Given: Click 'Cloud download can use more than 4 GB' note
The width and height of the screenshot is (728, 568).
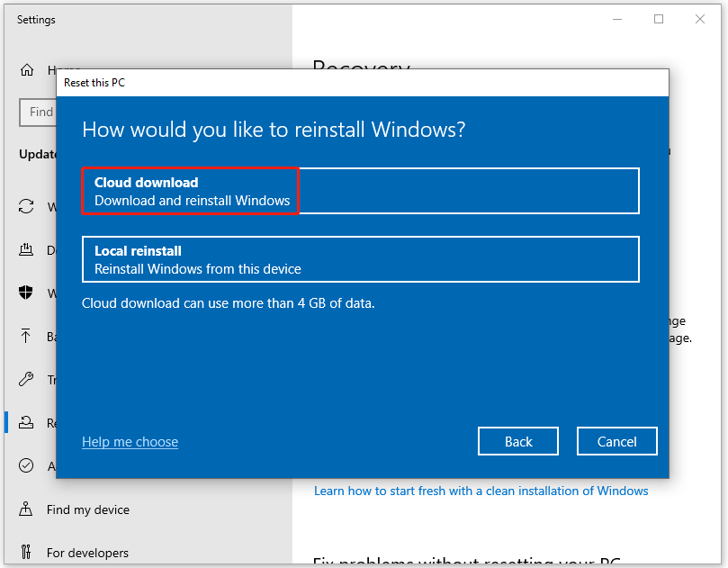Looking at the screenshot, I should click(228, 303).
